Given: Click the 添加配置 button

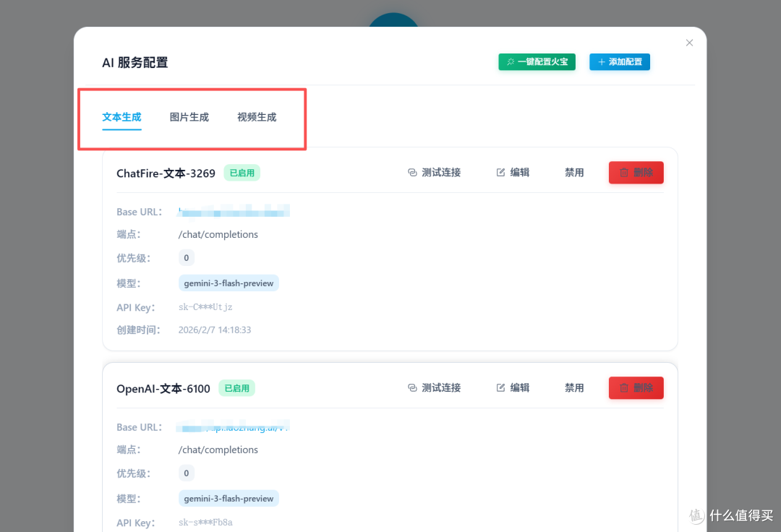Looking at the screenshot, I should [x=620, y=61].
